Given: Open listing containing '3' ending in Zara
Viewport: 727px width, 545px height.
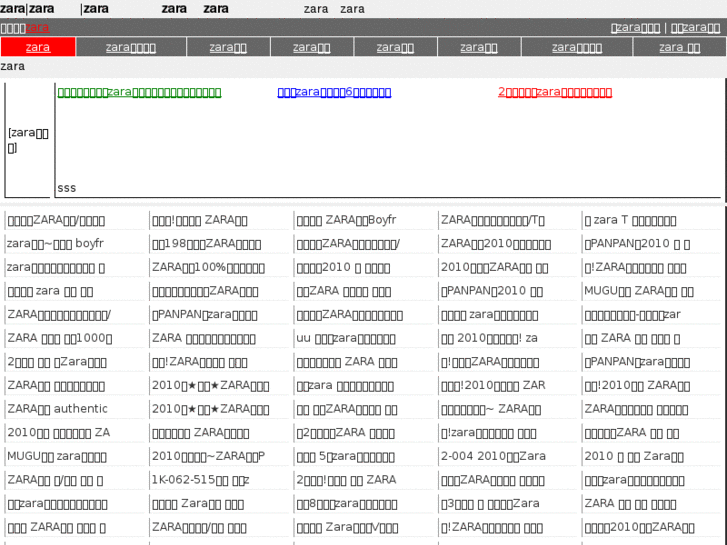Looking at the screenshot, I should (490, 504).
